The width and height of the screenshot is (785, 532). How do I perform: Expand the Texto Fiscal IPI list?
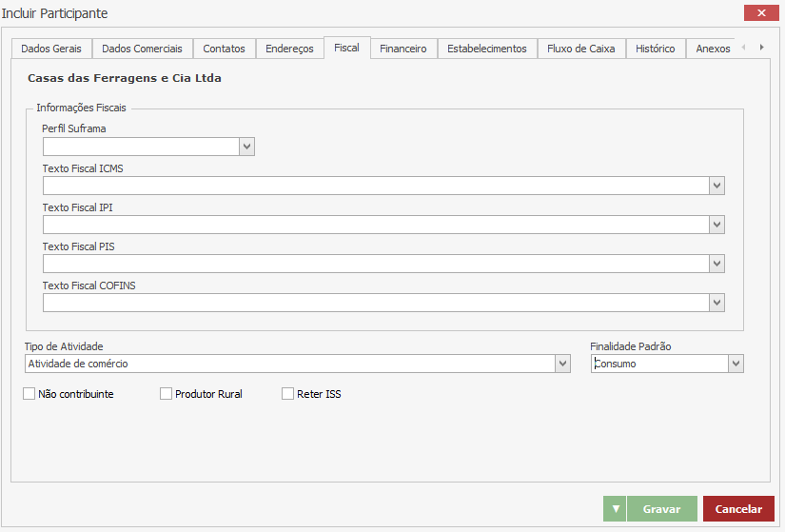(x=716, y=225)
